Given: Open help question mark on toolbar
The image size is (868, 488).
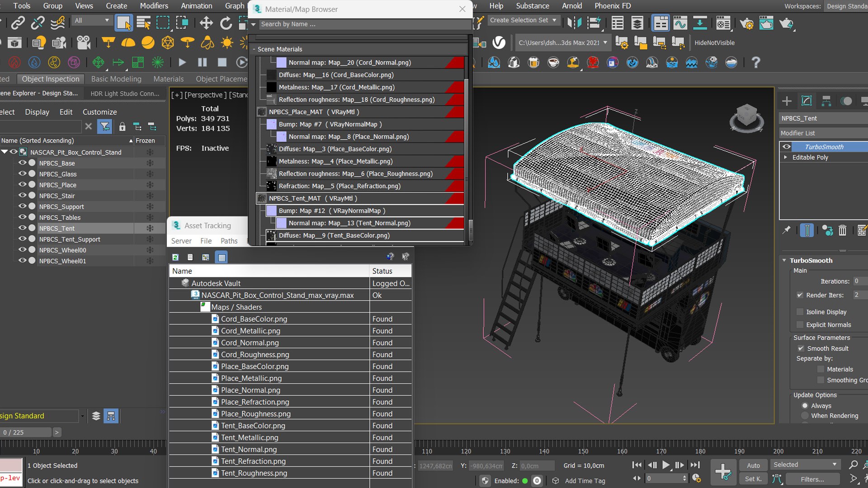Looking at the screenshot, I should point(755,62).
